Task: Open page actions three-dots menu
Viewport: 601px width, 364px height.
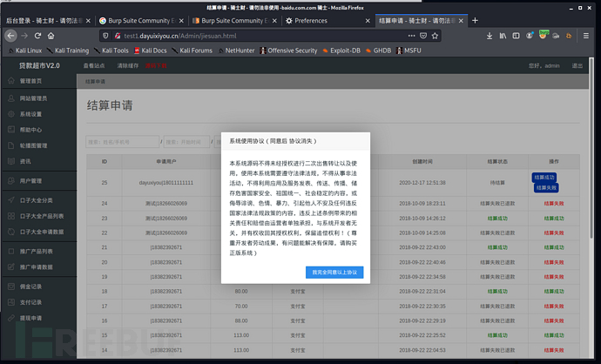Action: click(412, 36)
